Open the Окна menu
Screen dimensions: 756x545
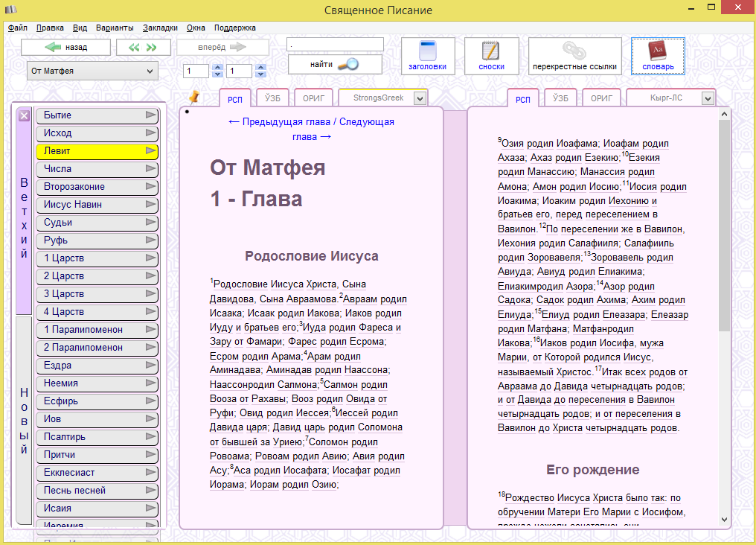coord(196,28)
